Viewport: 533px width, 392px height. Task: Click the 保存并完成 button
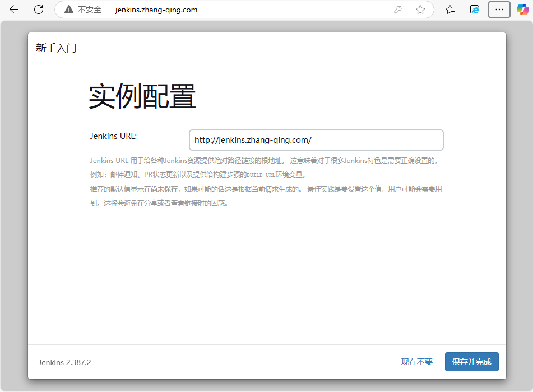(x=471, y=362)
